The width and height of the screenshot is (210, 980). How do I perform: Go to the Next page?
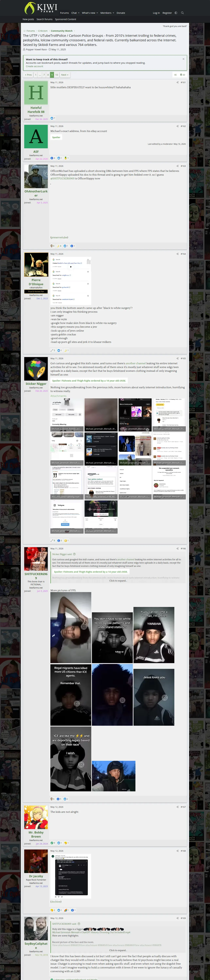tap(65, 75)
